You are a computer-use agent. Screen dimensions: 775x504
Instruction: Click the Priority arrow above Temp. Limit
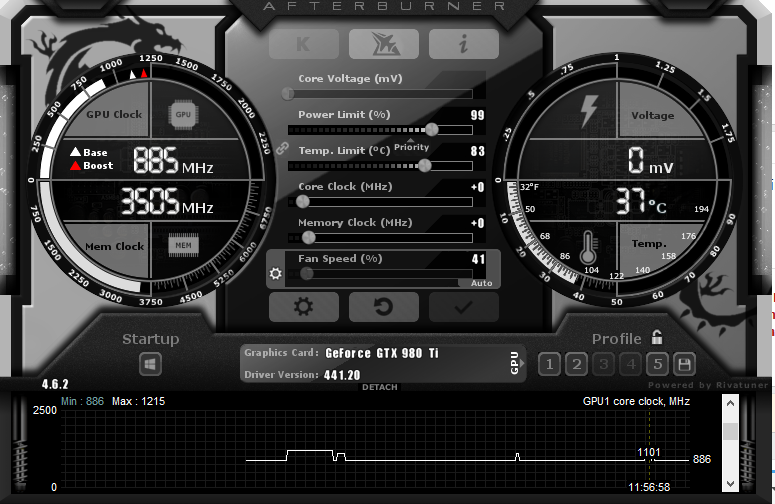(x=410, y=140)
